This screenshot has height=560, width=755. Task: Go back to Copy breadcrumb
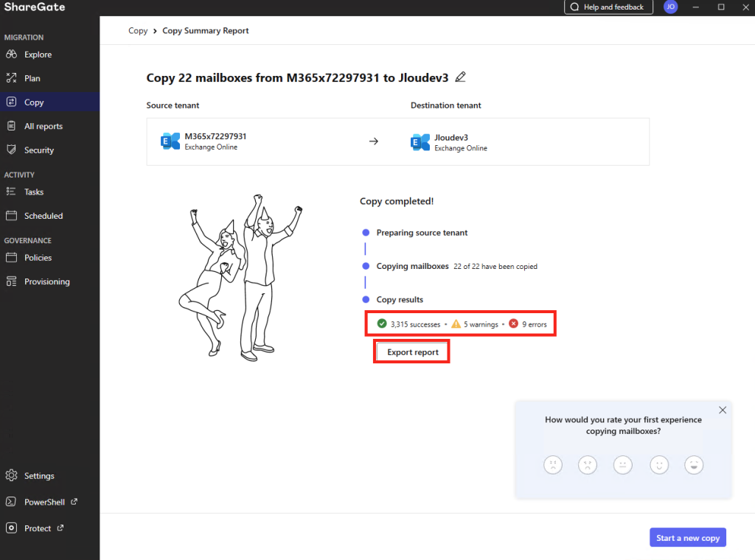pyautogui.click(x=138, y=30)
